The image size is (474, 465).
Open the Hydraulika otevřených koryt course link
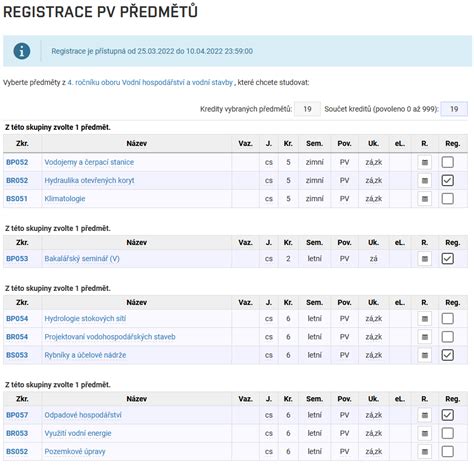(x=89, y=181)
